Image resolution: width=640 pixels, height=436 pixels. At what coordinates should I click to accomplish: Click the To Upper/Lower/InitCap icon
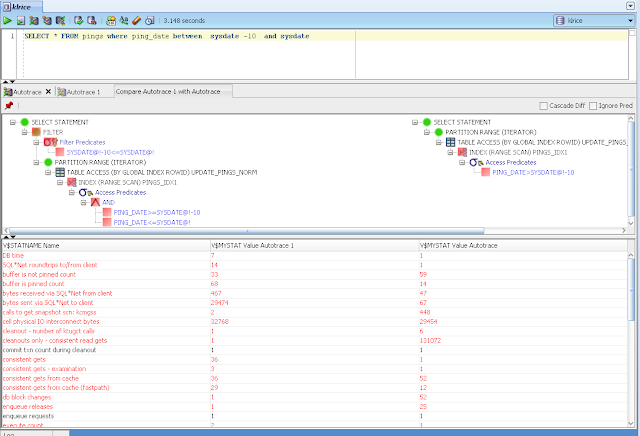pos(124,20)
